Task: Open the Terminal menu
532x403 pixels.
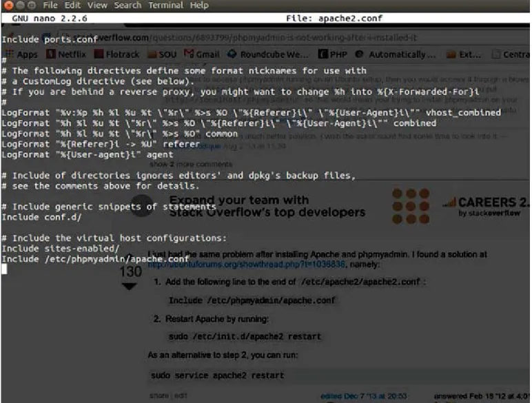Action: click(165, 5)
